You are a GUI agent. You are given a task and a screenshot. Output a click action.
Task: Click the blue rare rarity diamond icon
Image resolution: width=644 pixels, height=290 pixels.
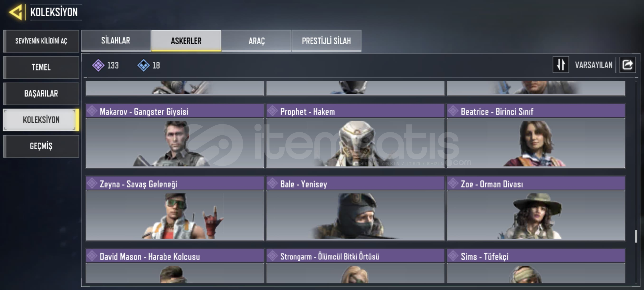pyautogui.click(x=143, y=65)
